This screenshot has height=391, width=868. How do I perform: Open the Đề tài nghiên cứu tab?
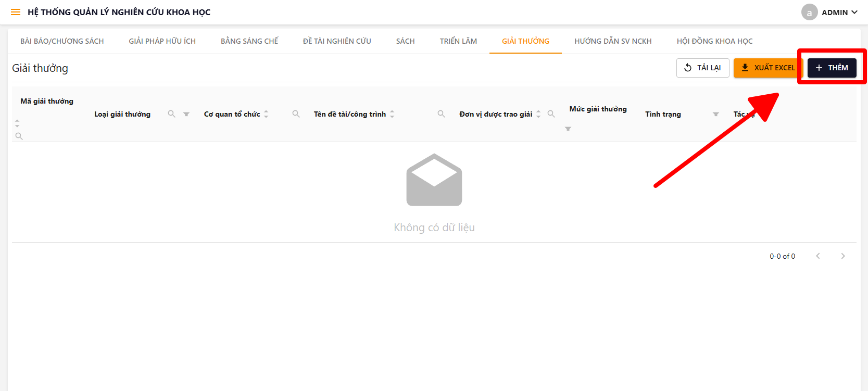(337, 41)
